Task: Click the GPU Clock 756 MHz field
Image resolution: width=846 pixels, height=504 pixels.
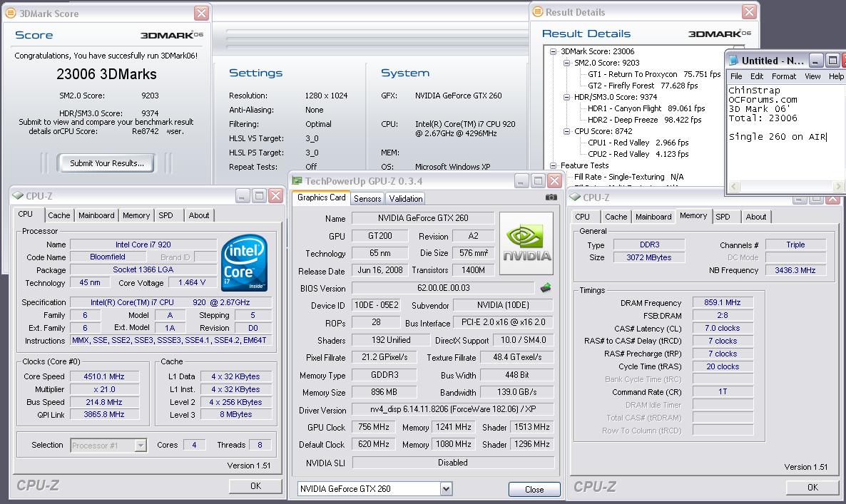Action: point(373,427)
